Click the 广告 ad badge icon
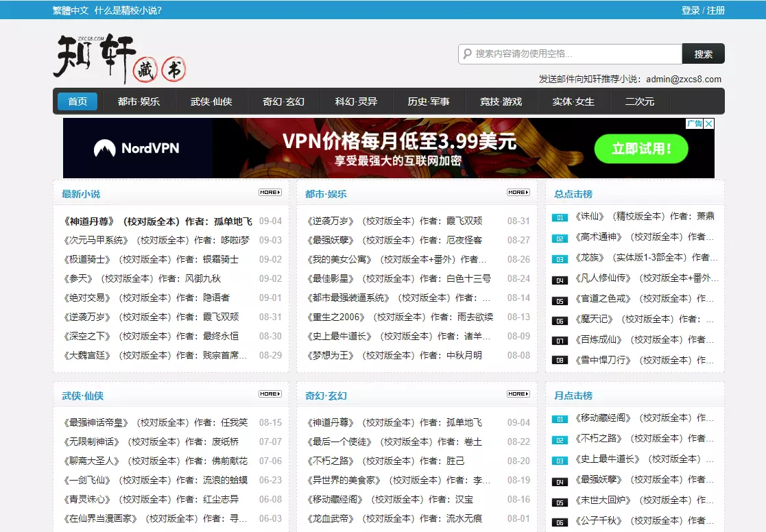The image size is (766, 532). 694,123
